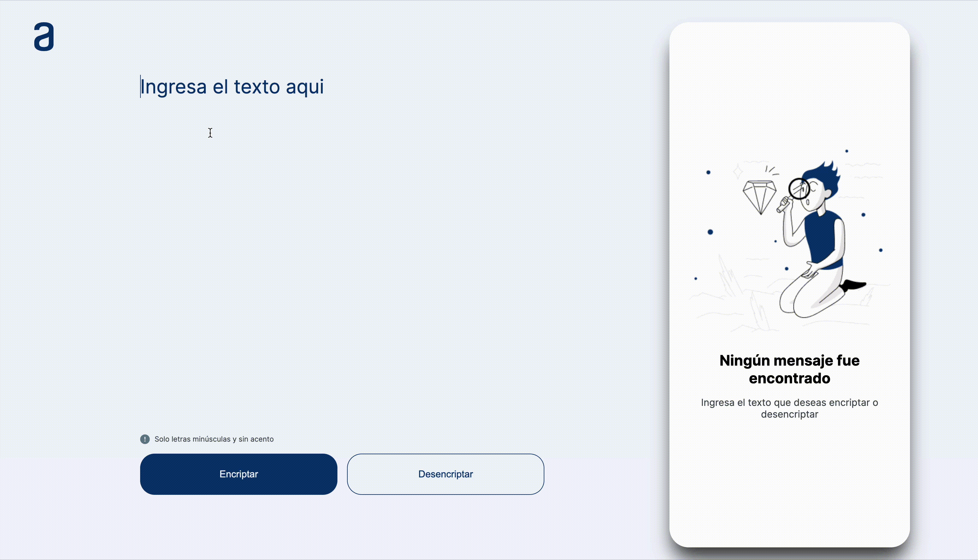Screen dimensions: 978x560
Task: Click the Alura "a" logo
Action: 44,37
